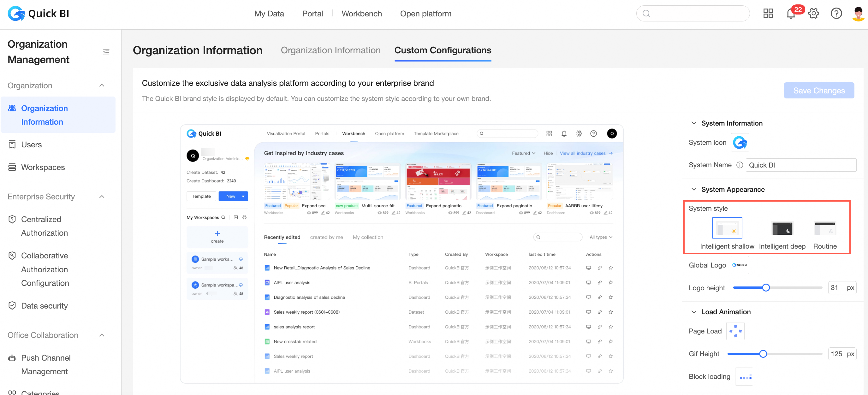Collapse the Load Animation section
The height and width of the screenshot is (395, 868).
(x=694, y=312)
